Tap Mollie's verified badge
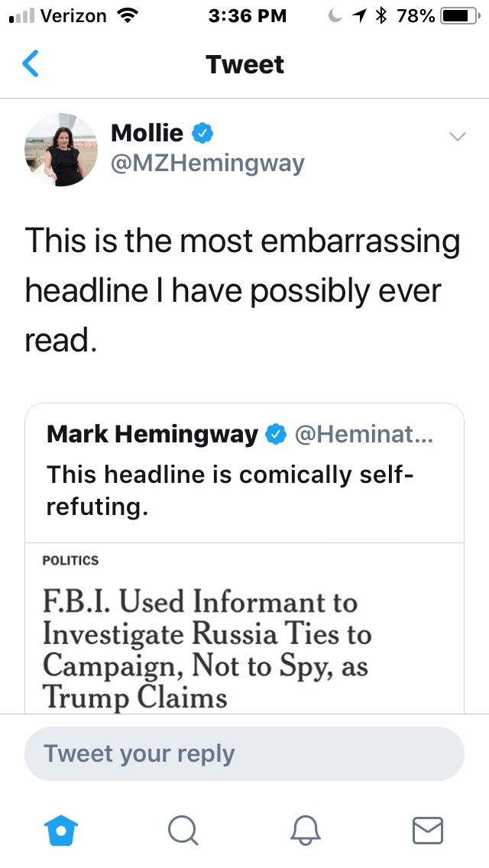489x868 pixels. 202,133
